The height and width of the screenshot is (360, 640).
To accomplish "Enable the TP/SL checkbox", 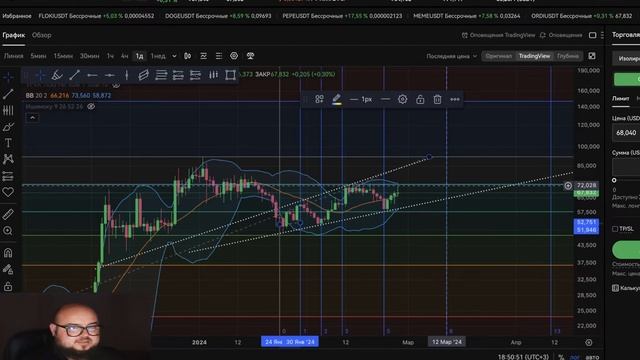I will 615,229.
